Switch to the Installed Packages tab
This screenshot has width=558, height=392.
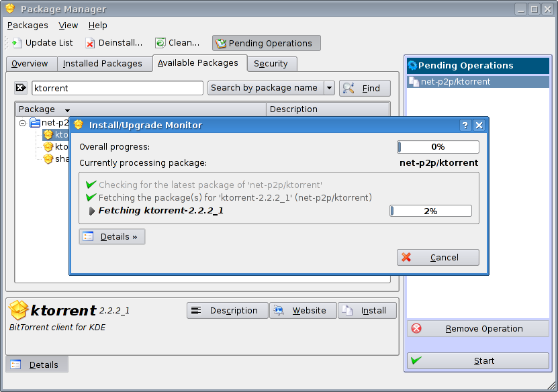click(x=105, y=64)
